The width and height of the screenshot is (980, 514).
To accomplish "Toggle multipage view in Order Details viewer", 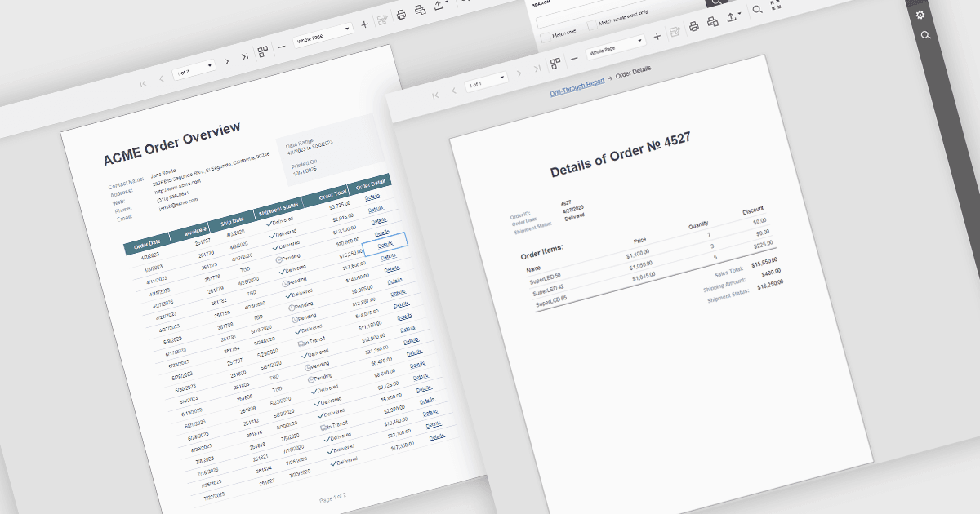I will (555, 63).
